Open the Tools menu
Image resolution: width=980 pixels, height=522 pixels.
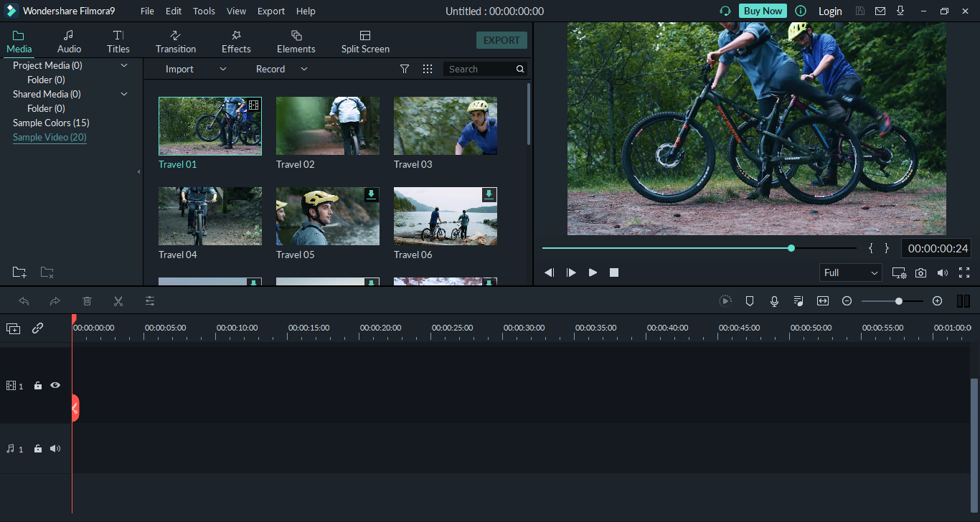[x=204, y=11]
